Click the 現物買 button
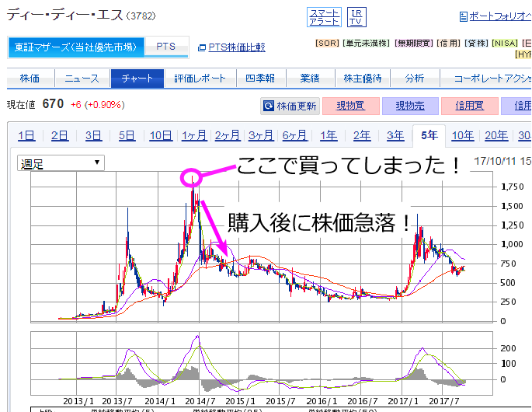This screenshot has width=532, height=412. tap(351, 106)
